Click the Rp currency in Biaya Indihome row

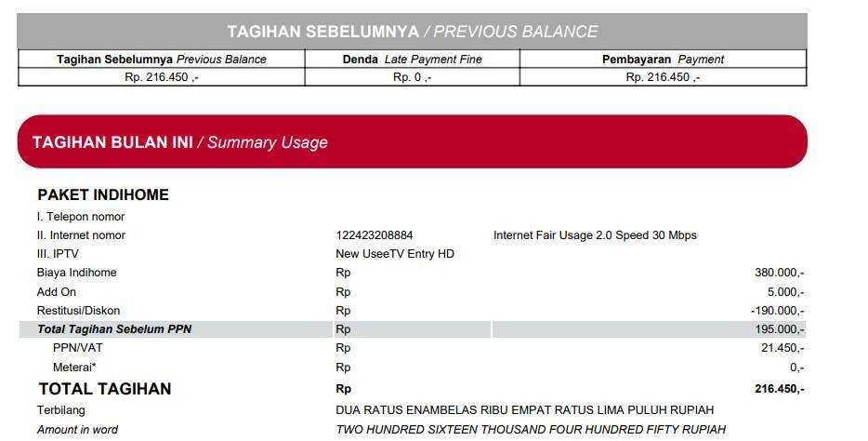343,273
